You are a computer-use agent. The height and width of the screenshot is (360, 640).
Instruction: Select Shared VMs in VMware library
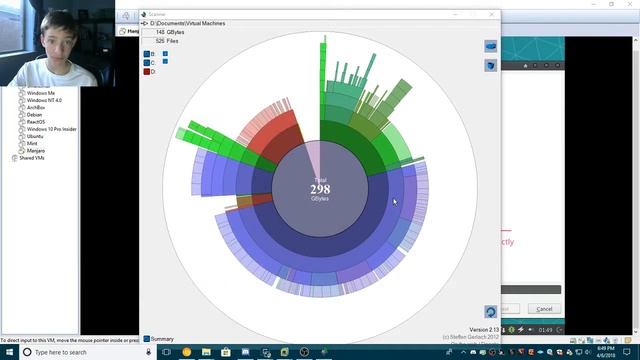click(31, 158)
